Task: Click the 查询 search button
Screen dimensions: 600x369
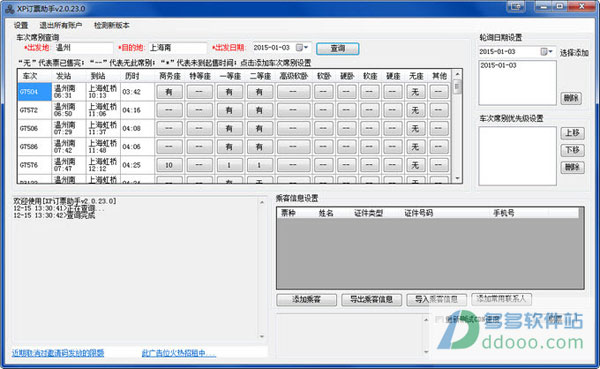Action: pos(338,49)
